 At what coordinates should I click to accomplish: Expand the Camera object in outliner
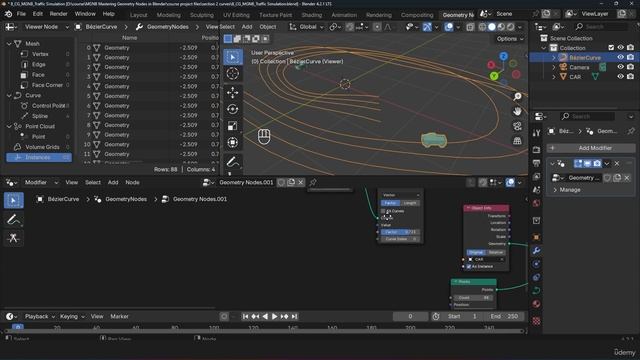tap(554, 67)
